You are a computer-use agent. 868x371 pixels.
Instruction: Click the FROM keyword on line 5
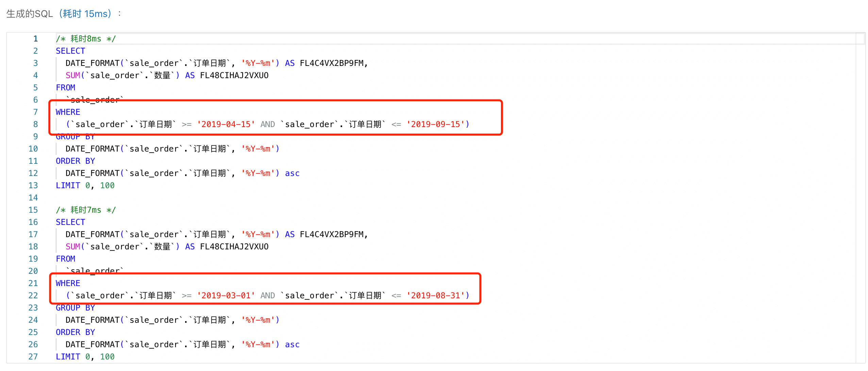click(65, 88)
